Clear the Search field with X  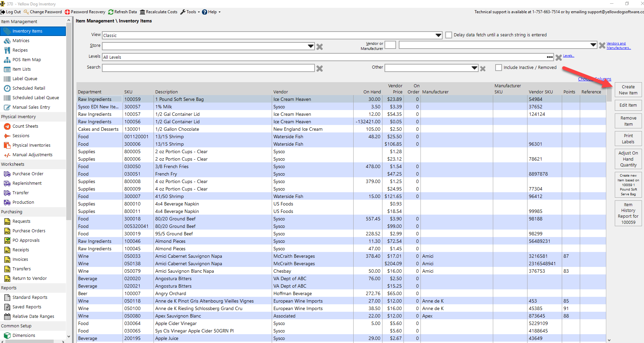pyautogui.click(x=320, y=68)
